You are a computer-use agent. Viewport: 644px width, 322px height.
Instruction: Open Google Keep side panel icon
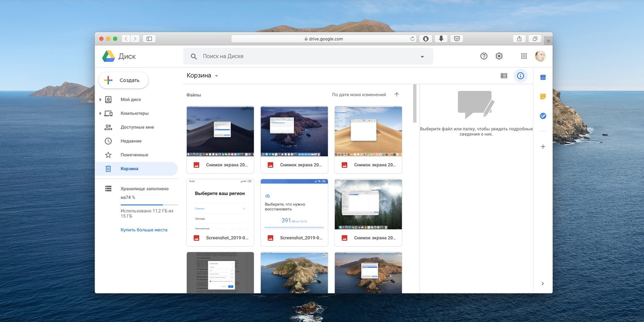tap(543, 97)
